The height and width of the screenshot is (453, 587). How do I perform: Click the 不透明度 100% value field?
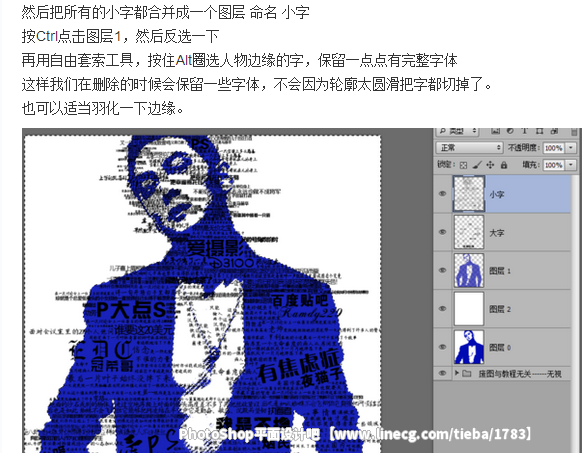point(554,148)
